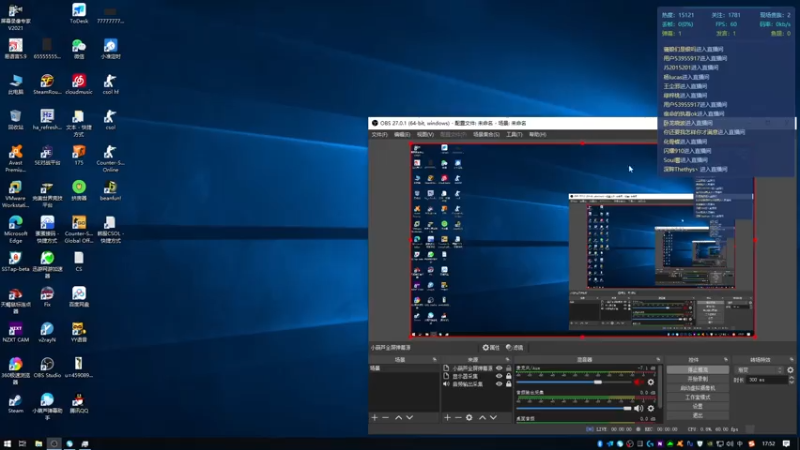
Task: Toggle visibility of display capture source
Action: [x=499, y=376]
